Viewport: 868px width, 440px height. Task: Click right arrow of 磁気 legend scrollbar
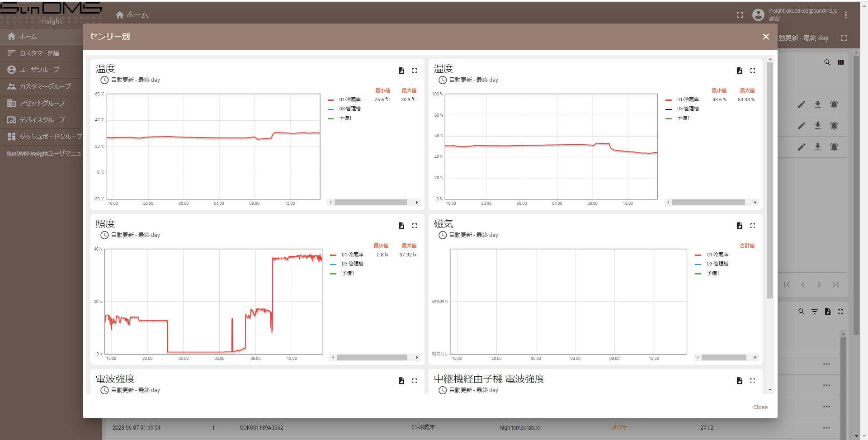(x=755, y=358)
